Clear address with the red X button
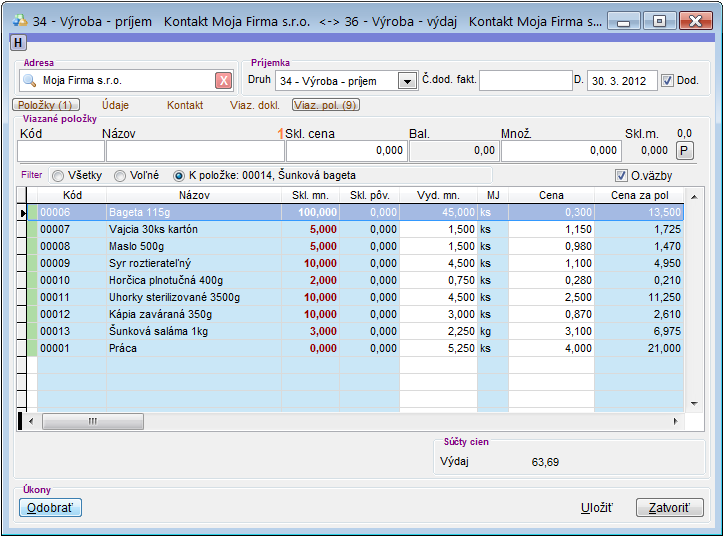The image size is (724, 537). tap(224, 80)
